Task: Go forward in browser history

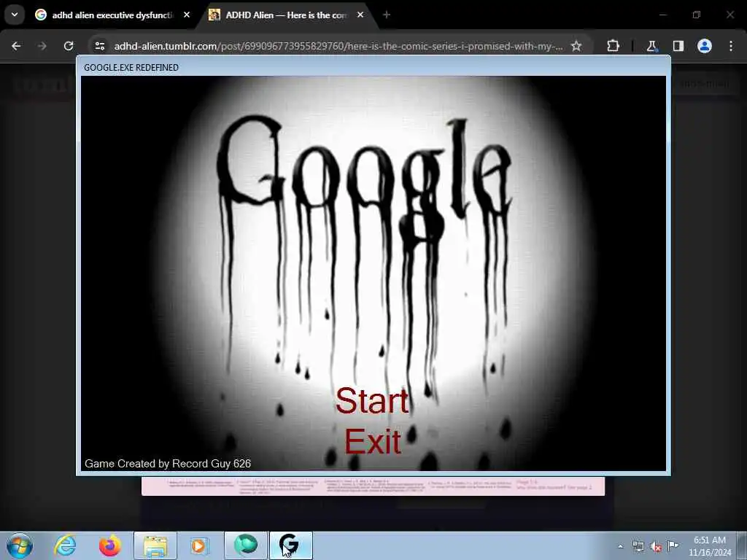Action: coord(42,46)
